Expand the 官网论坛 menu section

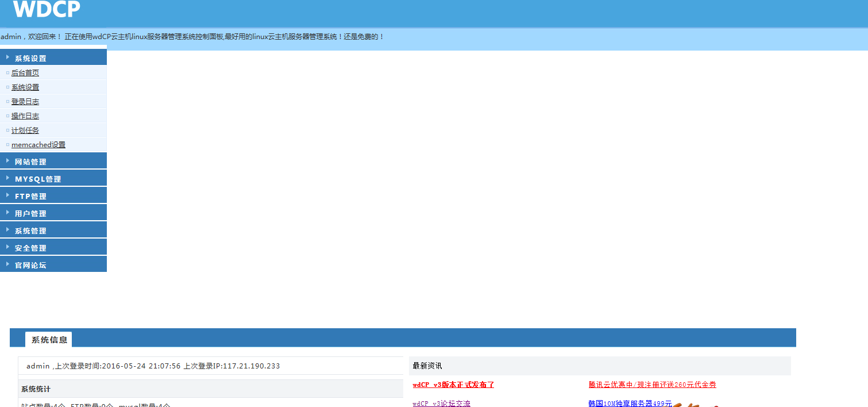tap(53, 264)
